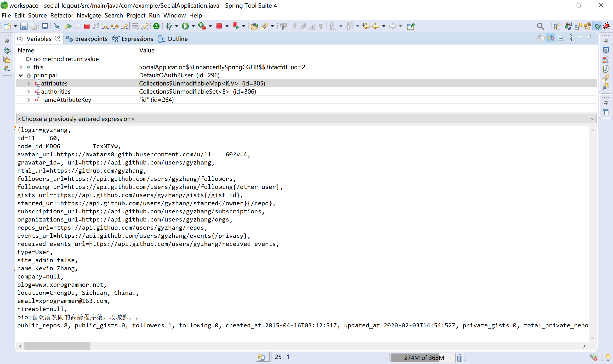Open the dropdown next to the coverage run icon
Screen dimensions: 613x364
[210, 26]
